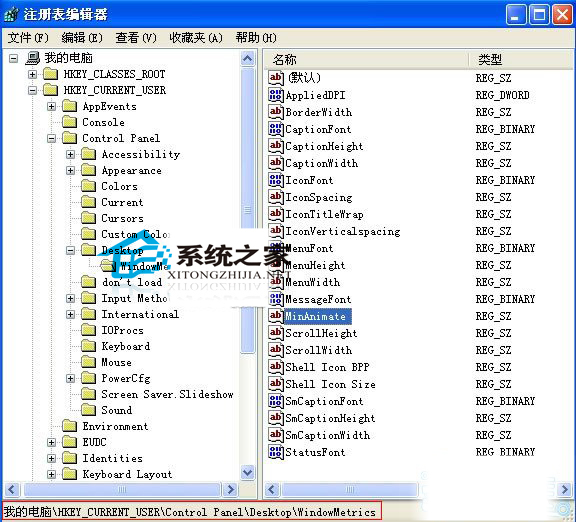Click the IOProcs folder icon

[x=89, y=330]
